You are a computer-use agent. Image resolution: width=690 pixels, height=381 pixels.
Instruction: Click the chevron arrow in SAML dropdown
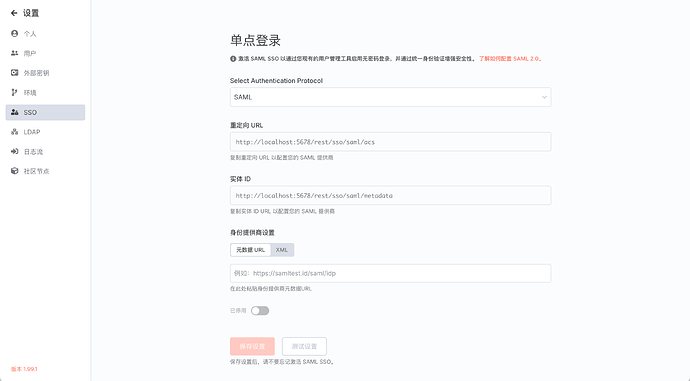tap(544, 97)
